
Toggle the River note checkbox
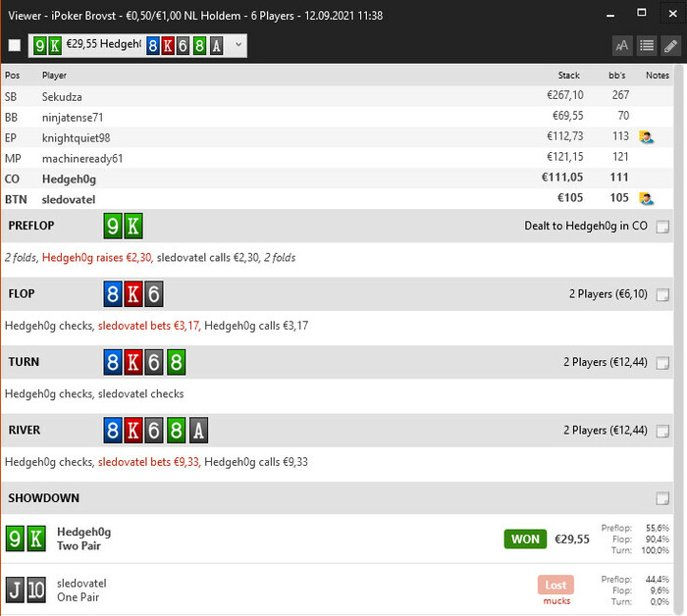pyautogui.click(x=662, y=431)
